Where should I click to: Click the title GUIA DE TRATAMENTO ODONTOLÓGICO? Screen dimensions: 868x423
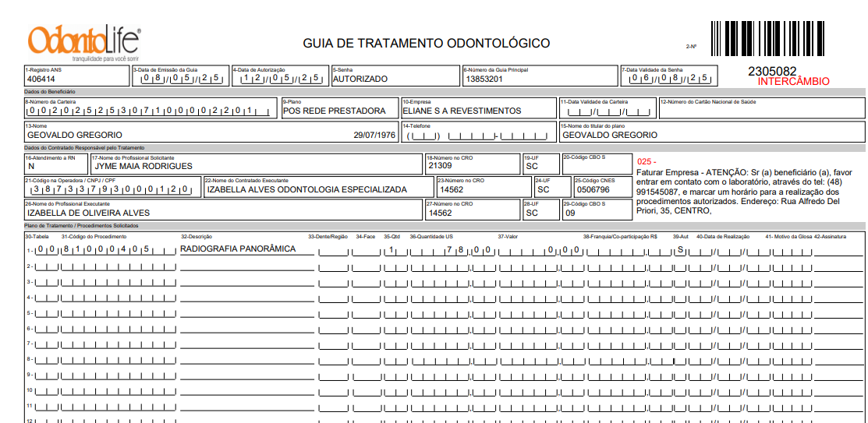(427, 43)
